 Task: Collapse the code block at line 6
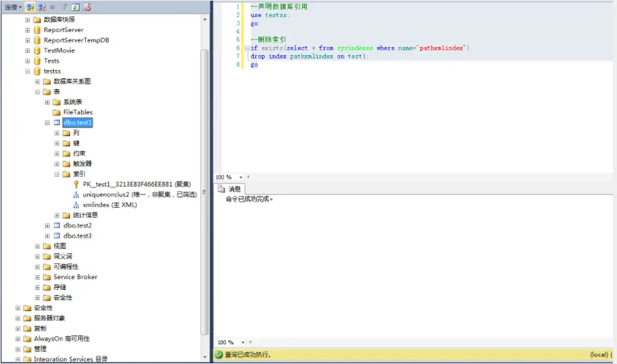[247, 48]
